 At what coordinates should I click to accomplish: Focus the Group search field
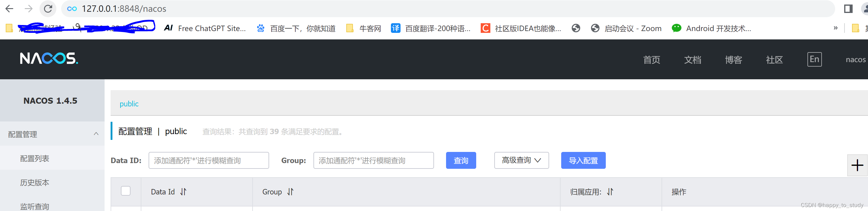(373, 160)
